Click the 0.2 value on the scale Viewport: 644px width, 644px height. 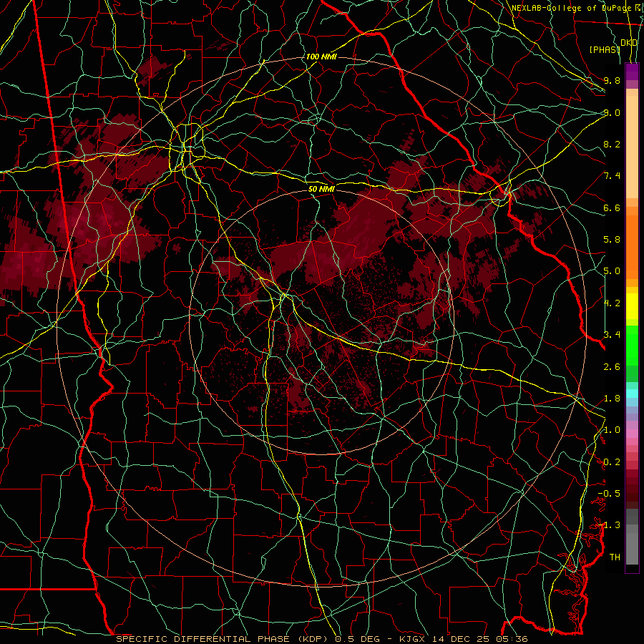(612, 462)
